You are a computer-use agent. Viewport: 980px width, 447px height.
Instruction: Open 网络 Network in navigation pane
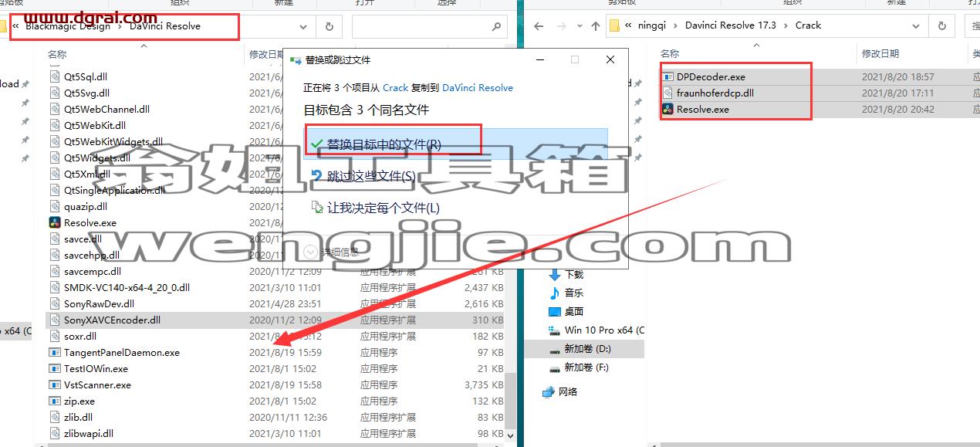tap(568, 391)
